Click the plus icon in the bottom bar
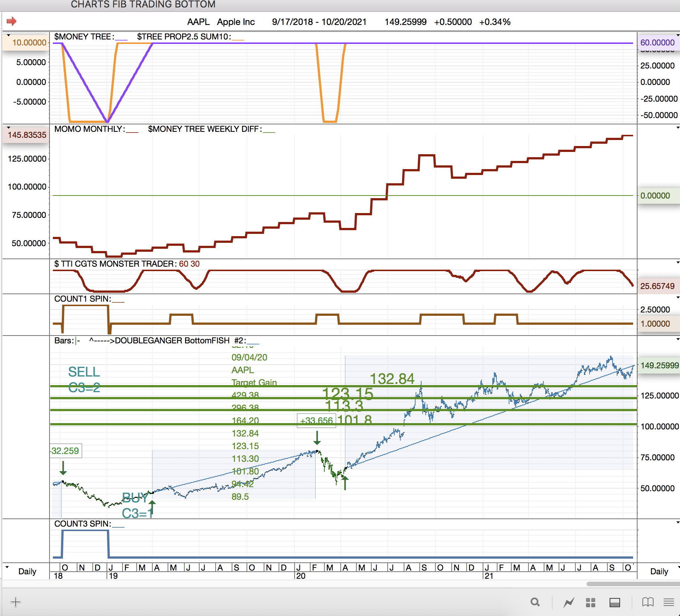The height and width of the screenshot is (616, 680). click(x=16, y=602)
